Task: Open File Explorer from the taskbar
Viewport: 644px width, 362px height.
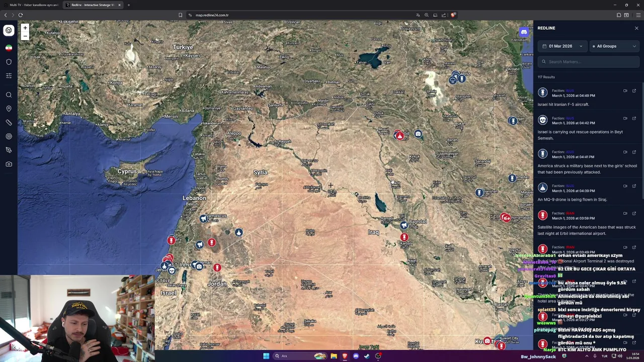Action: pos(334,356)
